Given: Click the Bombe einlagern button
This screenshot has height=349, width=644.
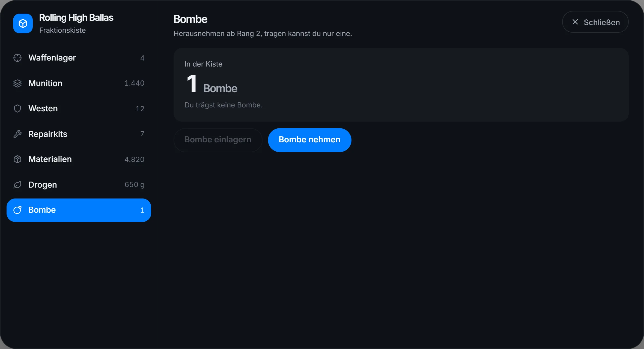Looking at the screenshot, I should (x=218, y=140).
